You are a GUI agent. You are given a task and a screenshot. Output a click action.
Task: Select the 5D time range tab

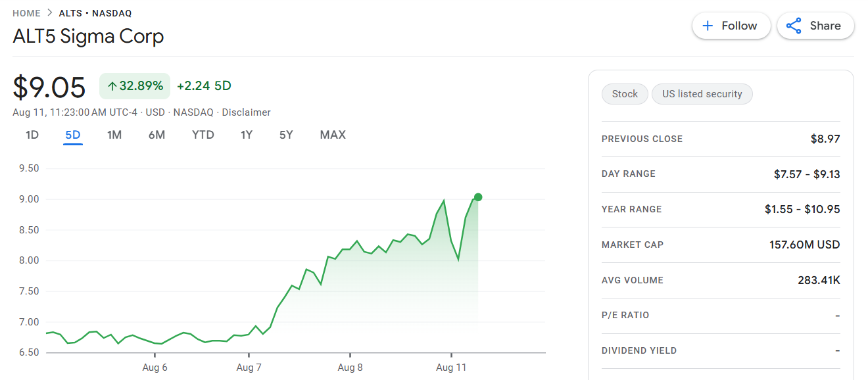tap(73, 135)
